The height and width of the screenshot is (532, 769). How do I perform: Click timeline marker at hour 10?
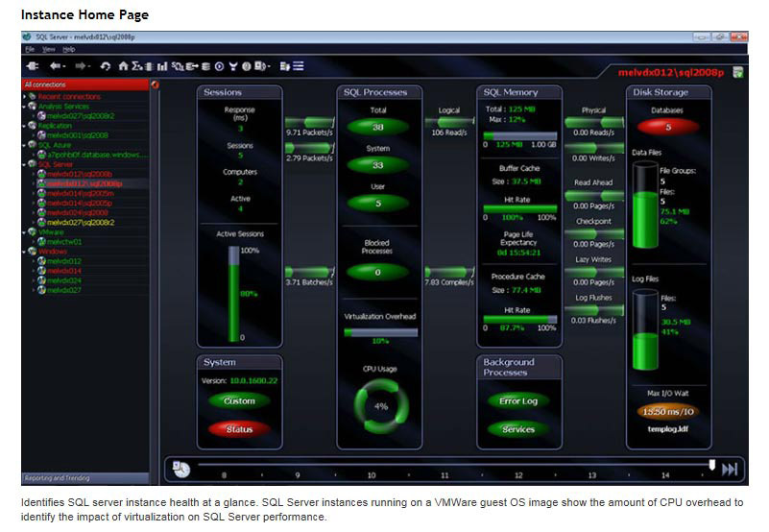[372, 475]
